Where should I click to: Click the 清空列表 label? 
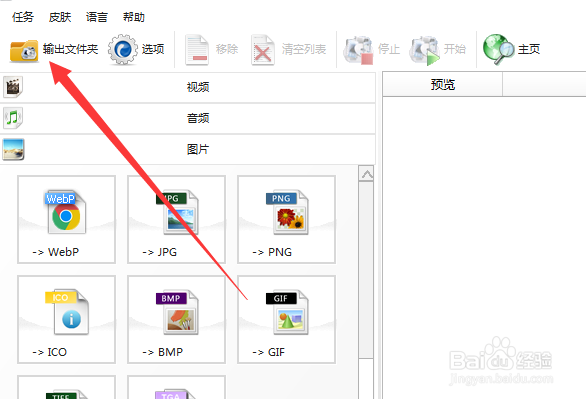(x=304, y=49)
